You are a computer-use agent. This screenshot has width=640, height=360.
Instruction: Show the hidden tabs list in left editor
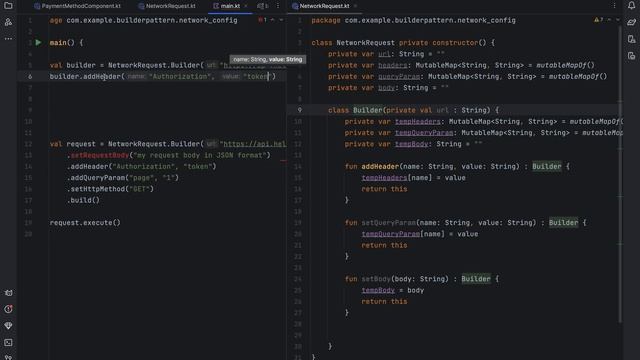263,6
